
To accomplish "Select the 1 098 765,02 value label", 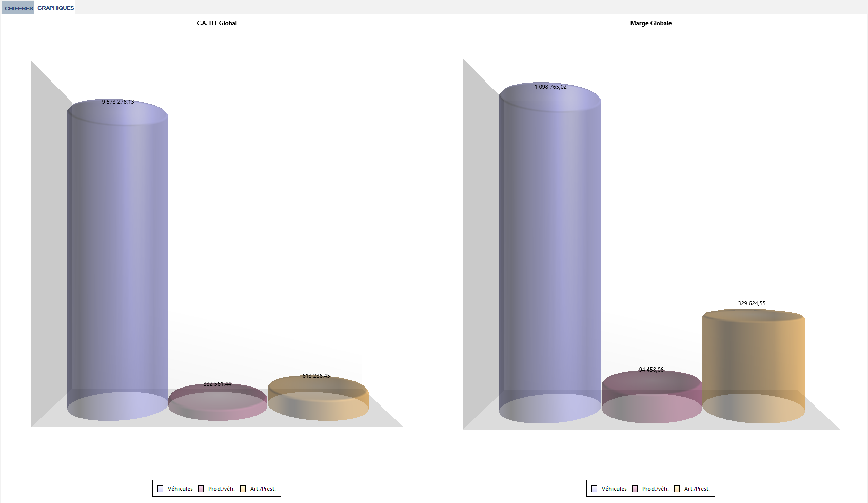I will click(550, 87).
